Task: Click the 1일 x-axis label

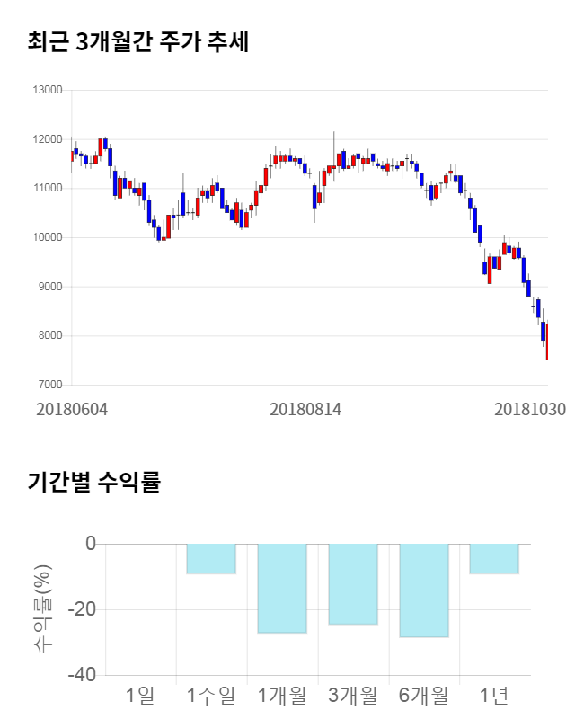Action: click(140, 695)
